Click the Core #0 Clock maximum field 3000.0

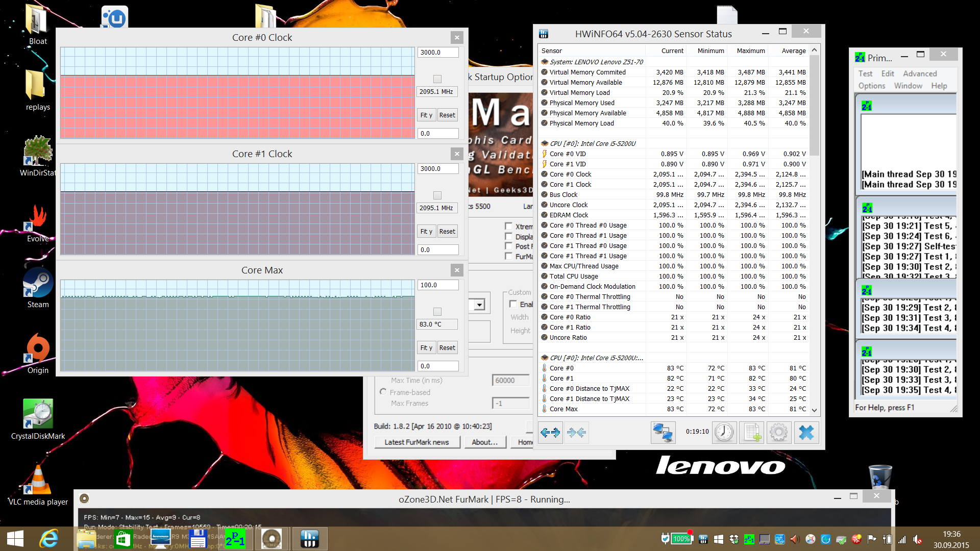438,52
